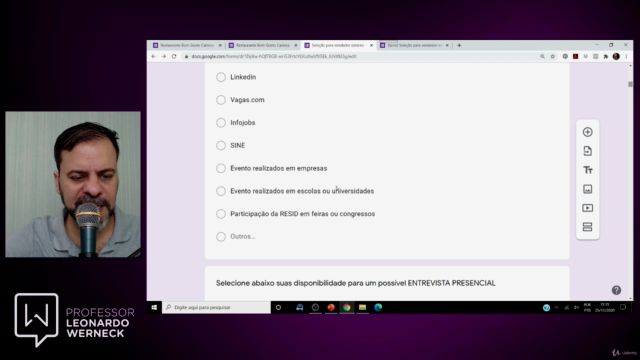Select Evento realizados em empresas option
The height and width of the screenshot is (360, 640).
[x=221, y=168]
